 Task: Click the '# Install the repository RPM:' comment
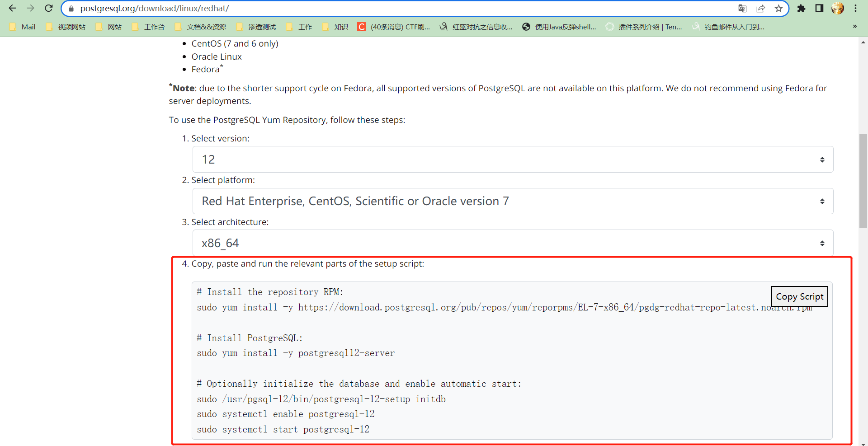270,292
